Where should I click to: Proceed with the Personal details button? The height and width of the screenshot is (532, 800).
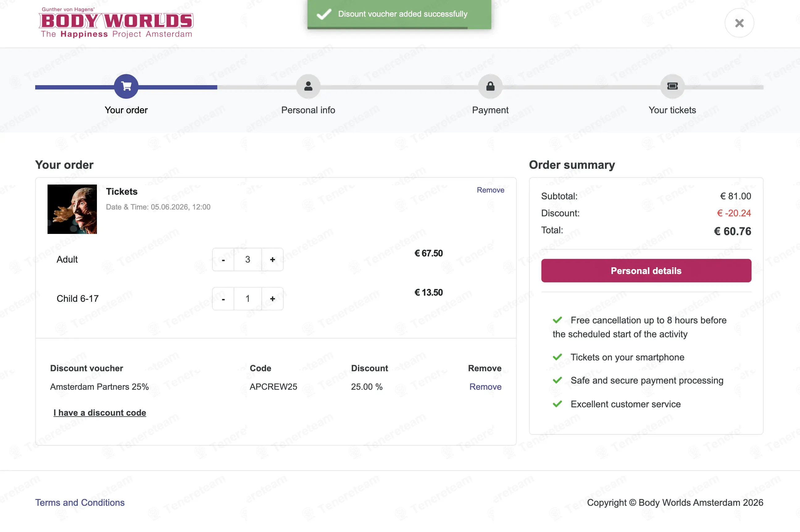[646, 271]
